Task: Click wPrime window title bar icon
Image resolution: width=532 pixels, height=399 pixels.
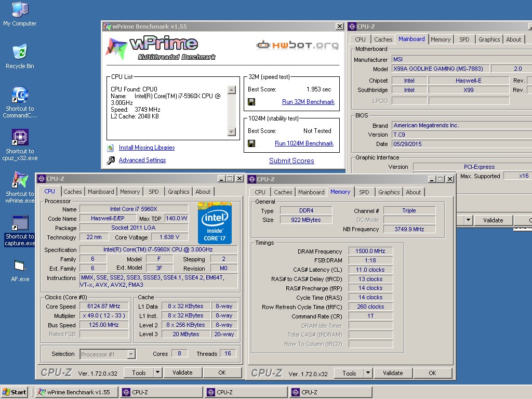Action: pos(107,26)
